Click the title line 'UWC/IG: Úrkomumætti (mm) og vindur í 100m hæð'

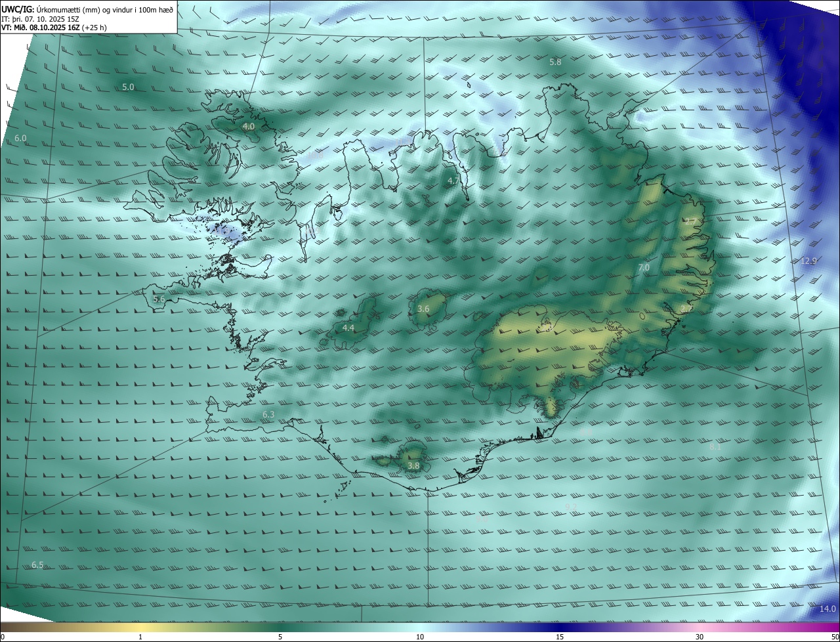pos(87,9)
